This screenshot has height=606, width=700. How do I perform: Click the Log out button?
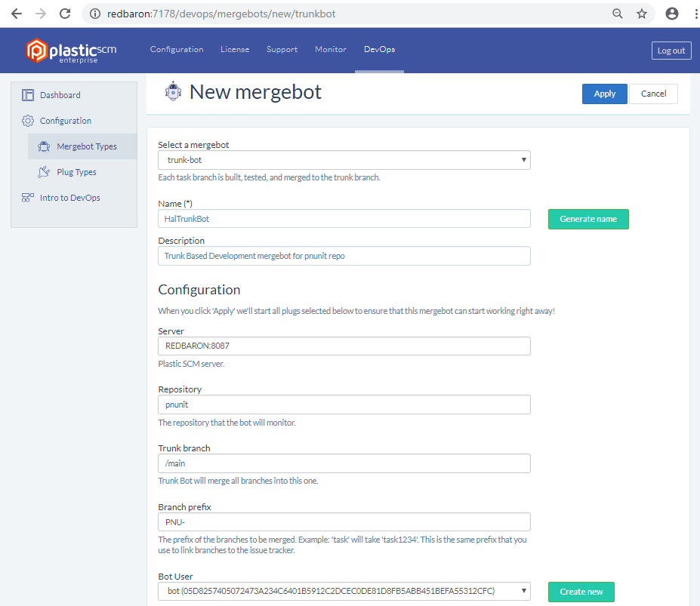[x=671, y=51]
